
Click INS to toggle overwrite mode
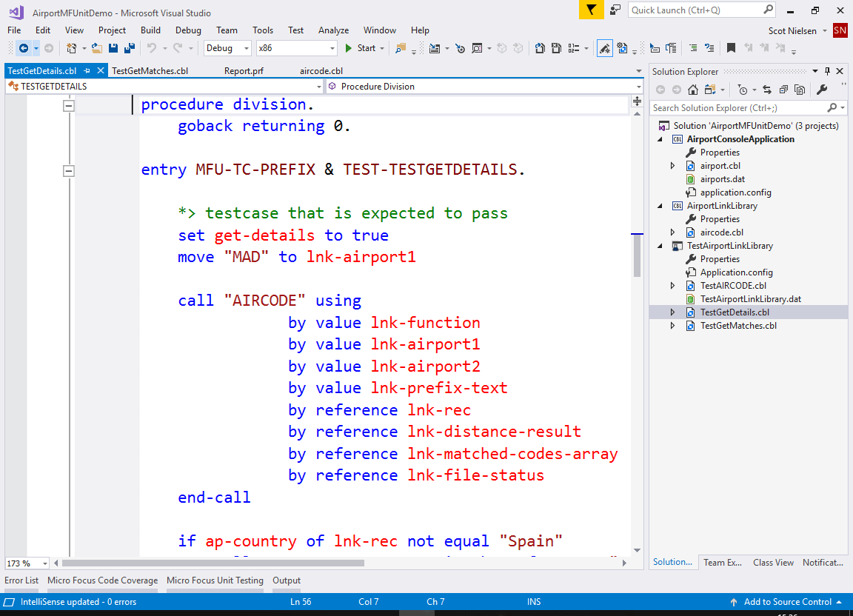point(534,602)
